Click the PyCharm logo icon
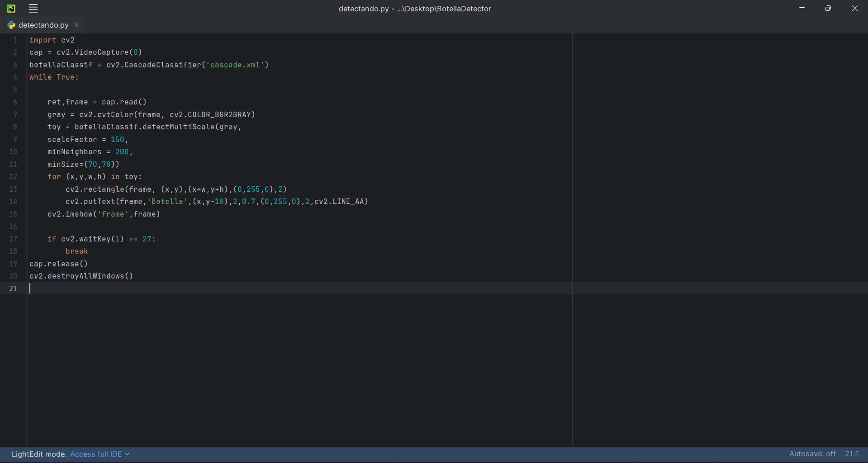This screenshot has width=868, height=463. pos(11,8)
